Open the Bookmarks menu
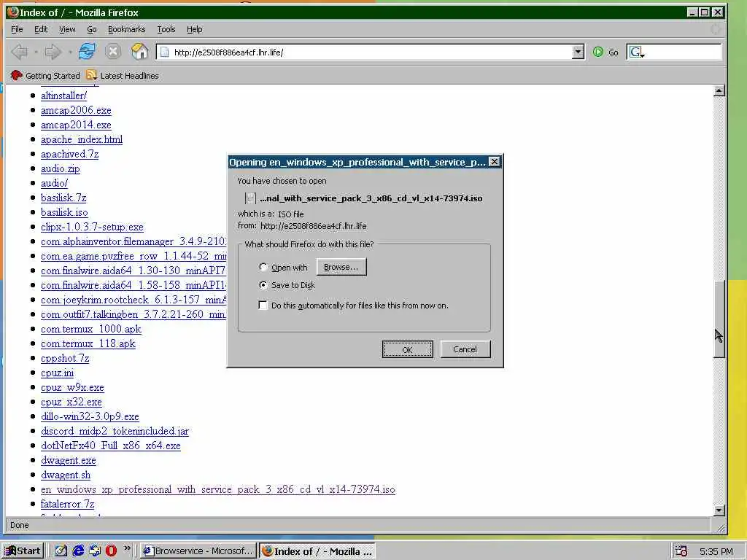Image resolution: width=747 pixels, height=560 pixels. pyautogui.click(x=127, y=29)
